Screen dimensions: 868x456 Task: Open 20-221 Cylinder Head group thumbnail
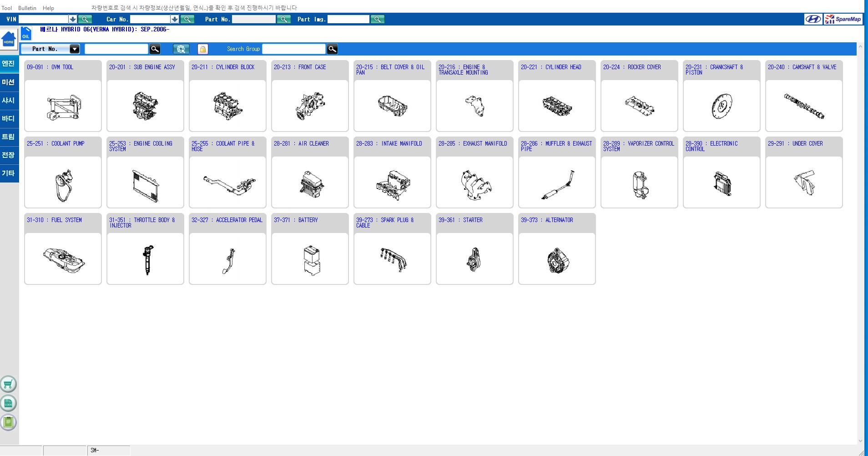pyautogui.click(x=557, y=106)
